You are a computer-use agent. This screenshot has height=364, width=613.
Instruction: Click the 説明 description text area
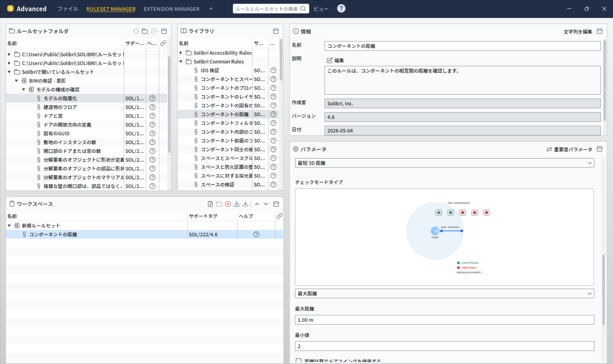coord(462,80)
